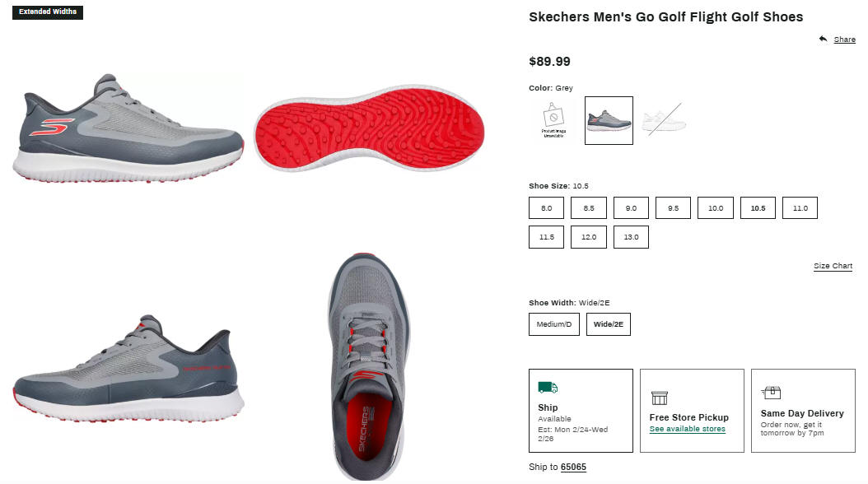
Task: Select Wide/2E shoe width
Action: click(609, 324)
